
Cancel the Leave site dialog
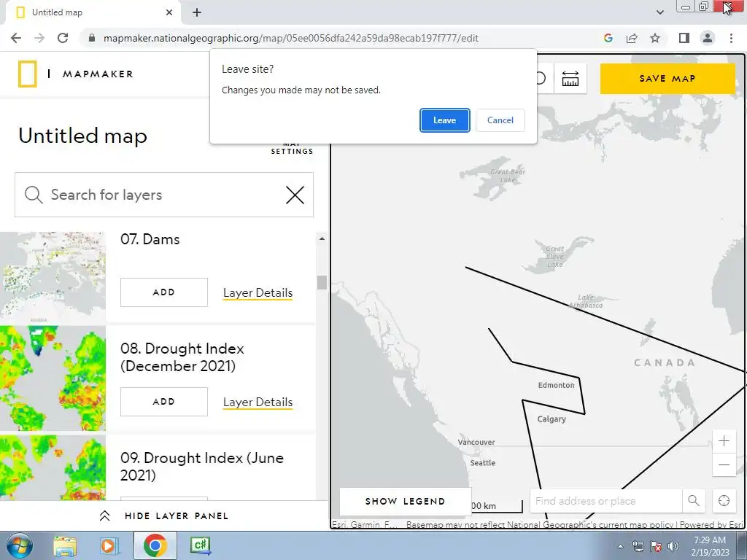[500, 120]
